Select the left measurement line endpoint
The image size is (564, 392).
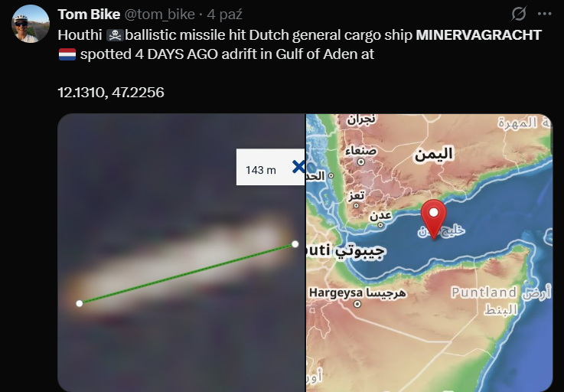(x=80, y=303)
